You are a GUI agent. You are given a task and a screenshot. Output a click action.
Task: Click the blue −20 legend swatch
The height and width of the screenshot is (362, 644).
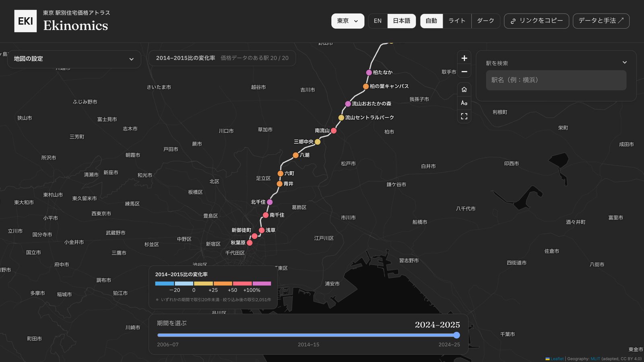point(165,284)
